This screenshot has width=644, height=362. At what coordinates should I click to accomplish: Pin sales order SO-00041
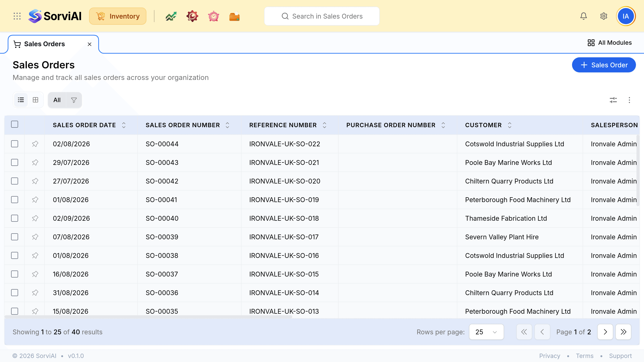coord(35,200)
